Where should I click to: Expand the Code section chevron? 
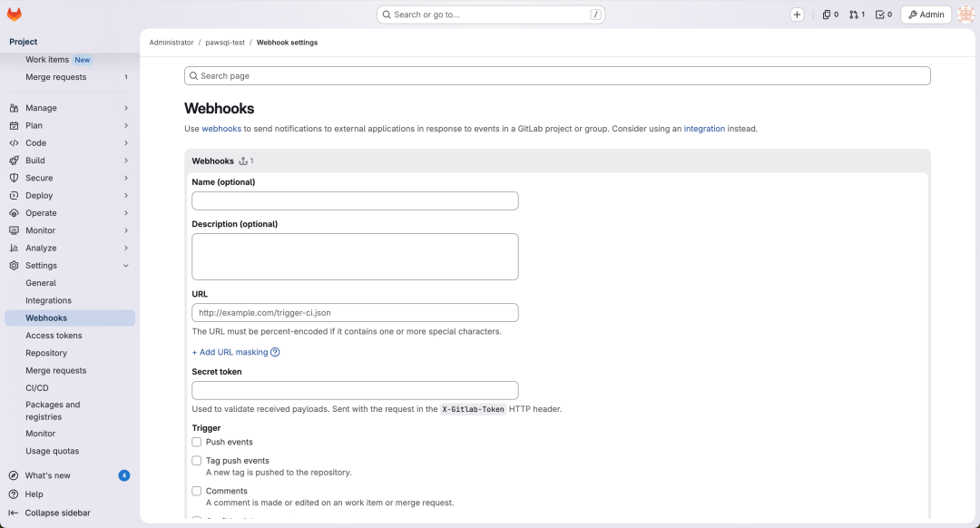(x=126, y=143)
